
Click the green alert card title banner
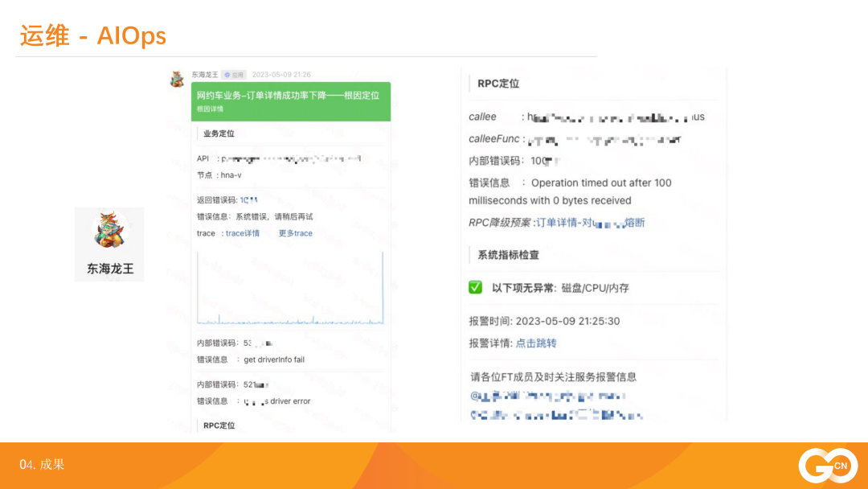(288, 96)
